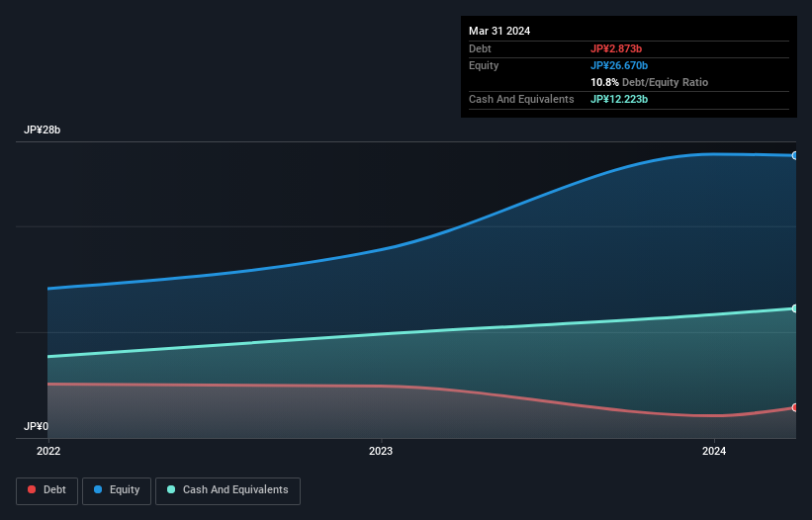Click the Equity value JP¥26.670b
Image resolution: width=812 pixels, height=520 pixels.
(x=619, y=65)
